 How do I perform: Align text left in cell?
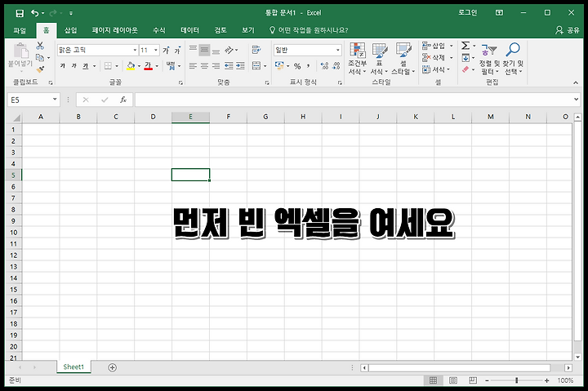click(x=193, y=66)
